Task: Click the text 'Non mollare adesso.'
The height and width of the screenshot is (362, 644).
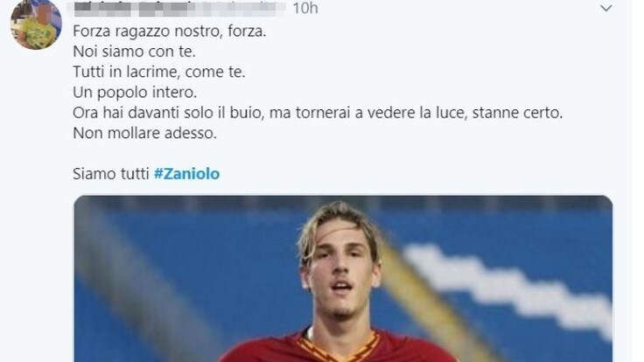Action: (144, 134)
